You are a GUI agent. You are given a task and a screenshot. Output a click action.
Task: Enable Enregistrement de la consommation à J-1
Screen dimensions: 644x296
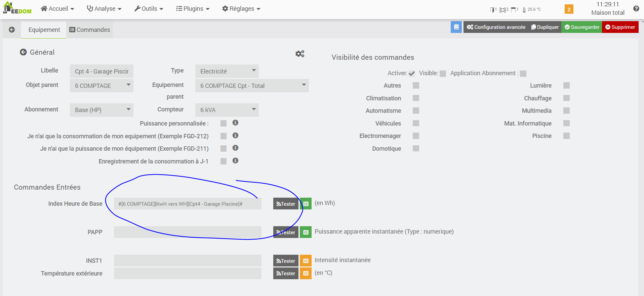click(x=224, y=161)
